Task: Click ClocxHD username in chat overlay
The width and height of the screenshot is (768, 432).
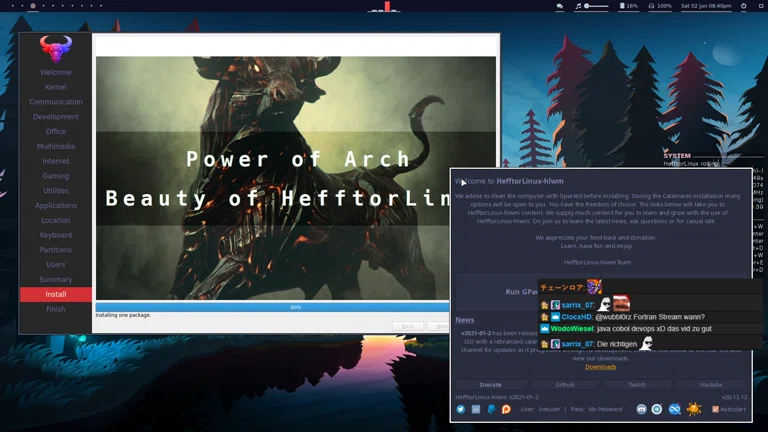Action: tap(576, 317)
